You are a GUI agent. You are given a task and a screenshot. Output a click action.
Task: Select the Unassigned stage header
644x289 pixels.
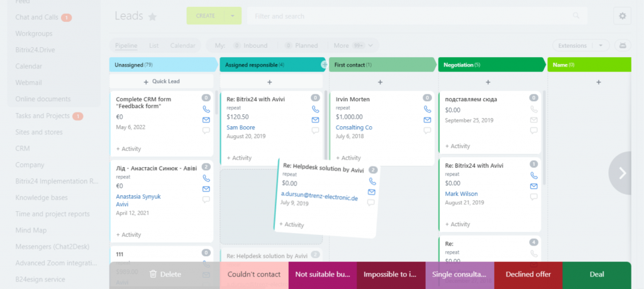(163, 65)
